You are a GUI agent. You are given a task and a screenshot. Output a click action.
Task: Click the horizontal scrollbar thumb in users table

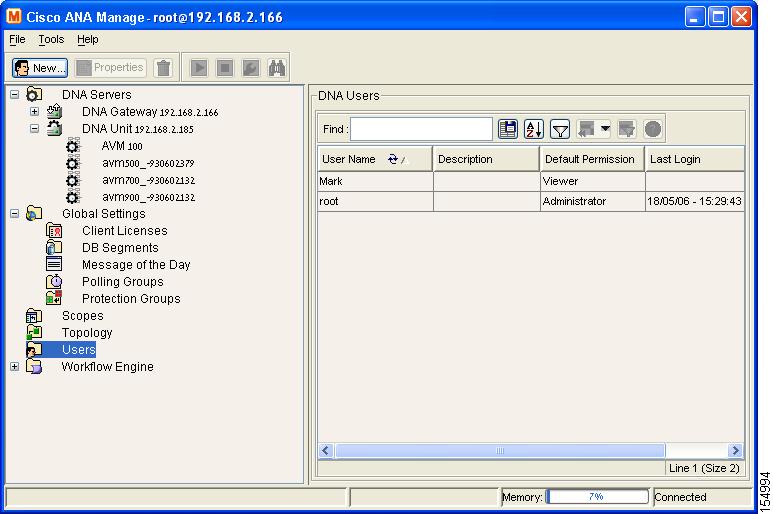coord(500,450)
